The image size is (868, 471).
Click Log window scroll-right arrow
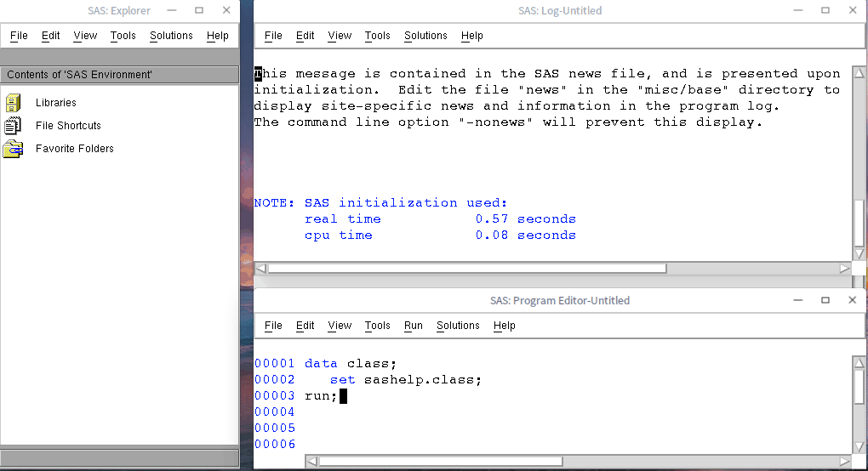click(844, 269)
